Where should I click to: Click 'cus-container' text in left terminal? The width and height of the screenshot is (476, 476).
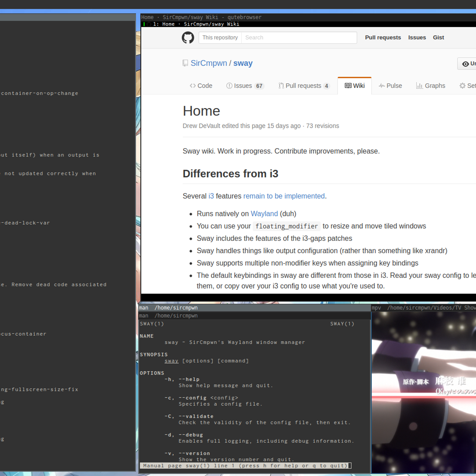[23, 334]
